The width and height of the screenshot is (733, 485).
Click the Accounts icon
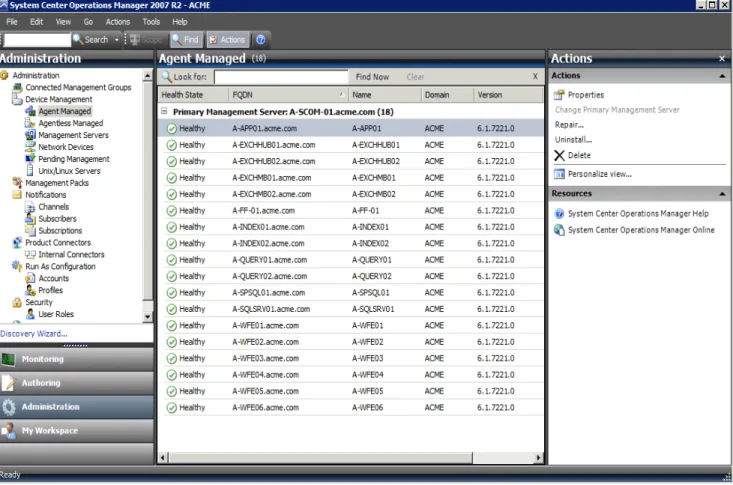(30, 278)
